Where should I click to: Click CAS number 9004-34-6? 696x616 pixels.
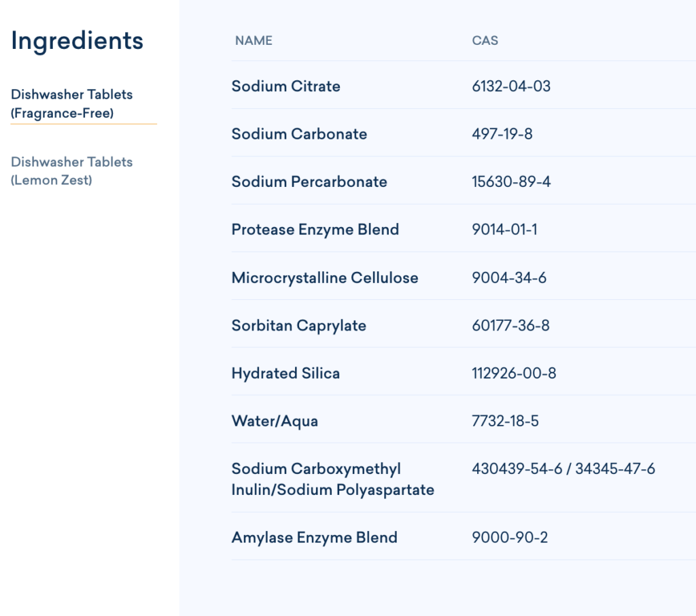click(x=509, y=277)
